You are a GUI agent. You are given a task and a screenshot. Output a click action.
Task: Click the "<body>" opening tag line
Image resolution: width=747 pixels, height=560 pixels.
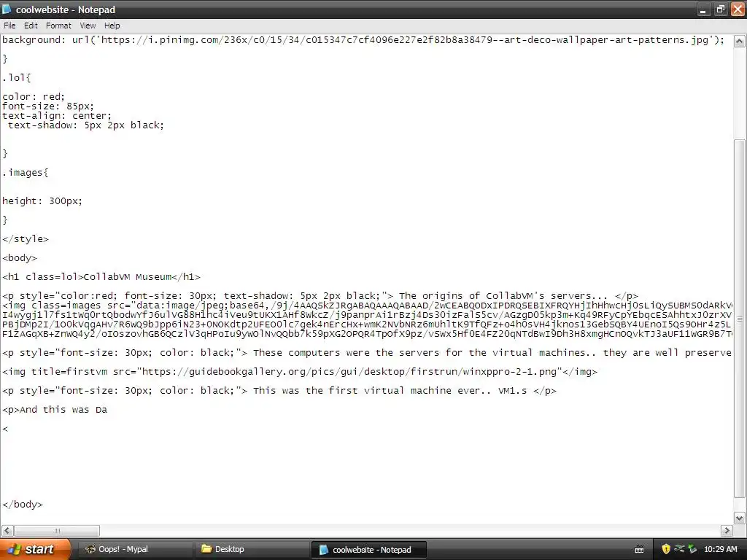click(x=20, y=258)
